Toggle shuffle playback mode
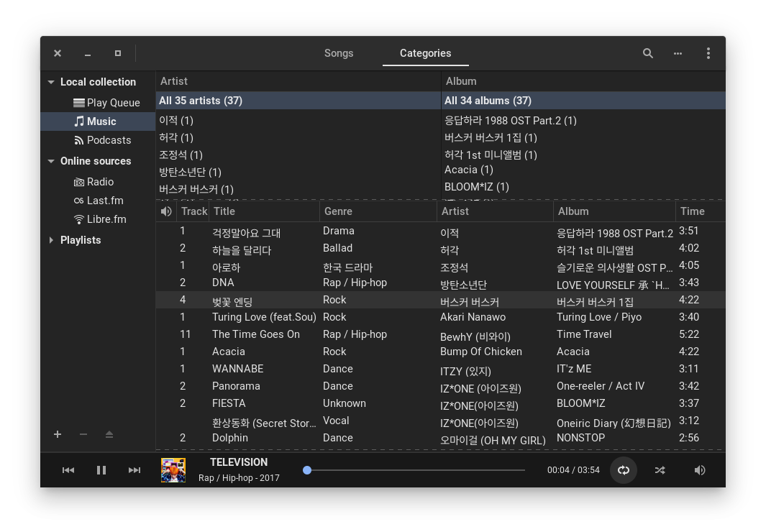The width and height of the screenshot is (766, 532). 660,470
